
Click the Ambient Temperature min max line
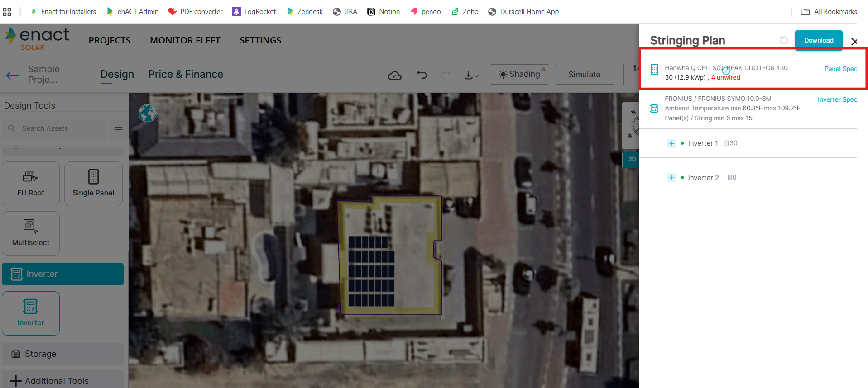click(x=733, y=108)
